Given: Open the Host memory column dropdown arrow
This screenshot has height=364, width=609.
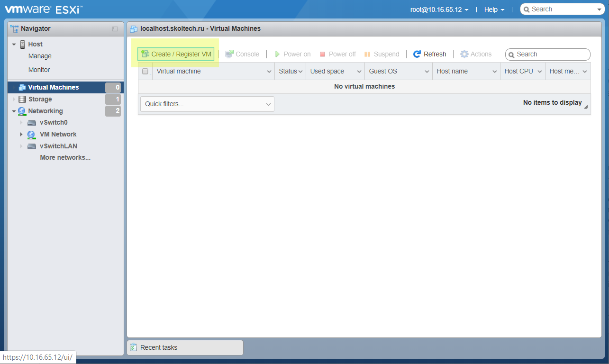Looking at the screenshot, I should pyautogui.click(x=585, y=72).
